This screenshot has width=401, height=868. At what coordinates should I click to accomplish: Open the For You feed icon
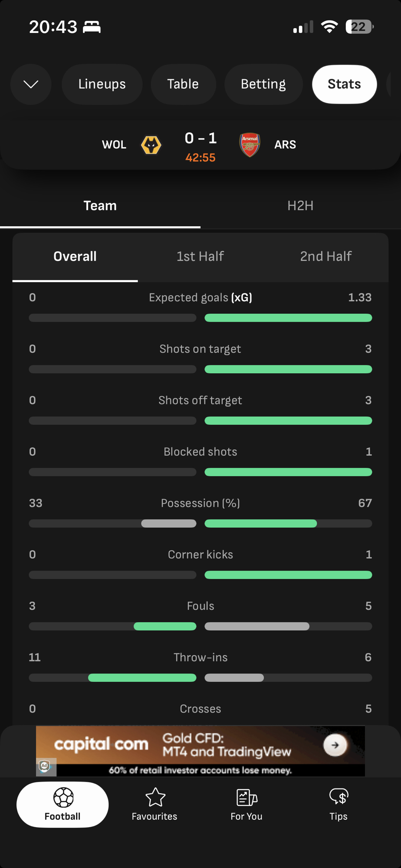pyautogui.click(x=247, y=798)
